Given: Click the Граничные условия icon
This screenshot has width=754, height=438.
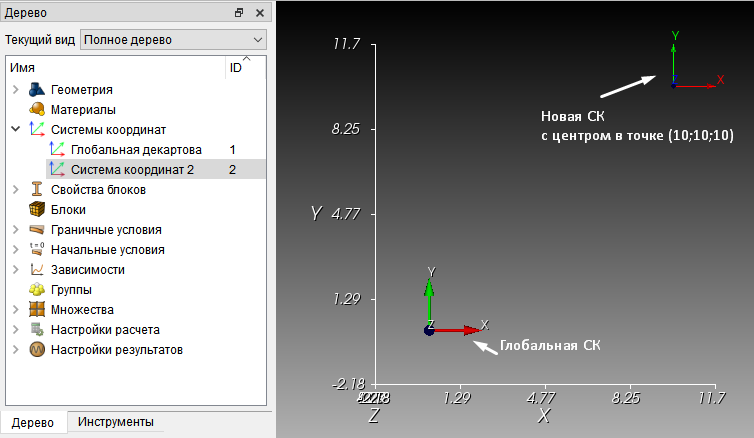Looking at the screenshot, I should [37, 230].
